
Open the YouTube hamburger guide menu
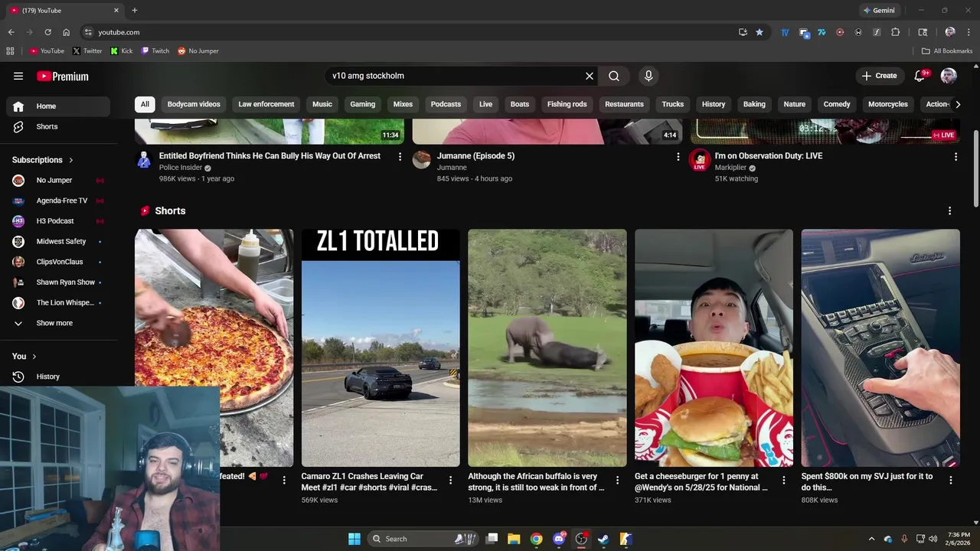[x=18, y=76]
